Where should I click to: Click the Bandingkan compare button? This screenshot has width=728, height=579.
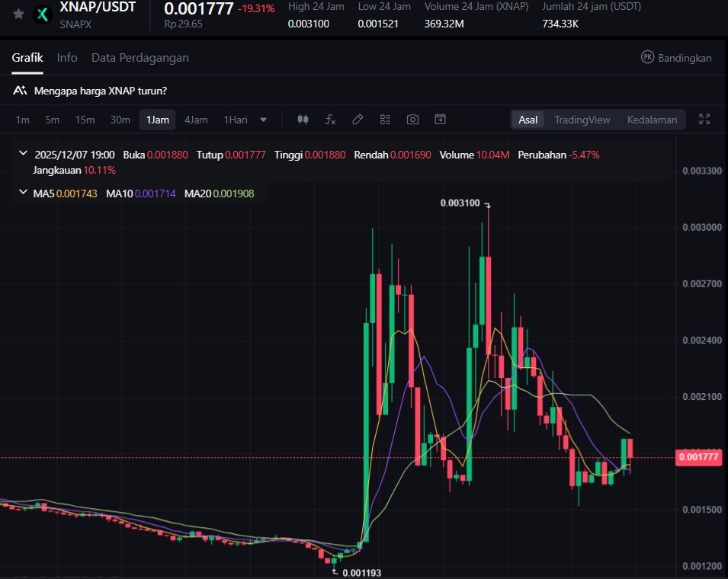click(x=676, y=58)
